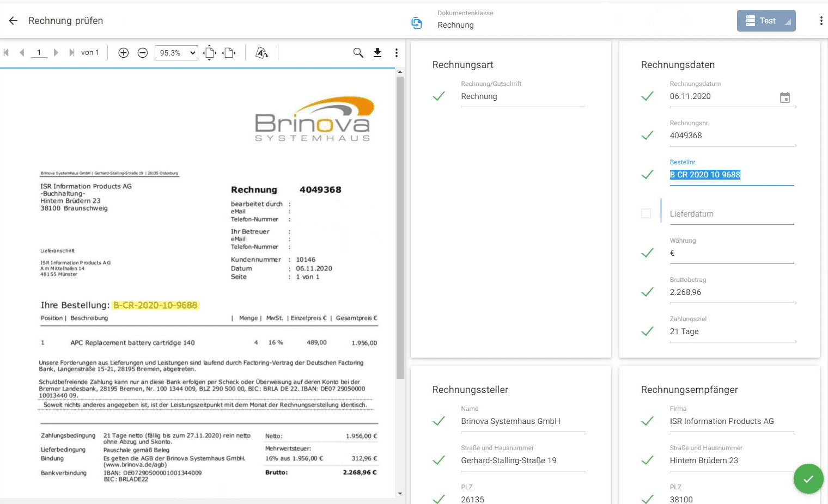
Task: Click the Dokumentenklasse swap icon next to Rechnung
Action: (416, 23)
